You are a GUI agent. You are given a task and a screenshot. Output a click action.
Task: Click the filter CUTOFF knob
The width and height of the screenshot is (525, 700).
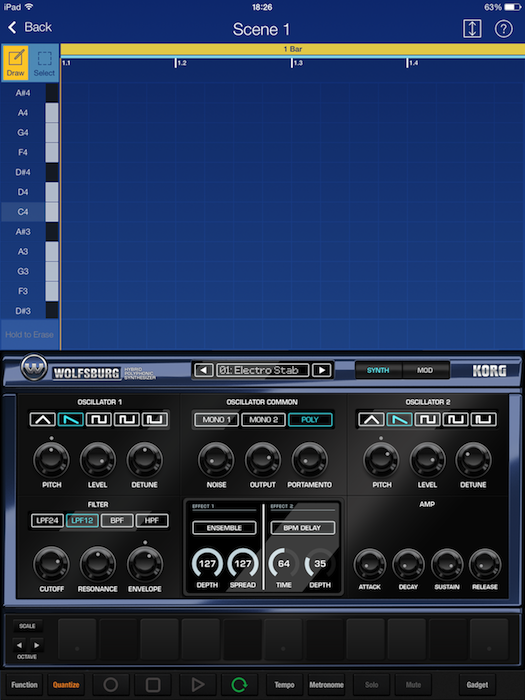click(x=51, y=564)
